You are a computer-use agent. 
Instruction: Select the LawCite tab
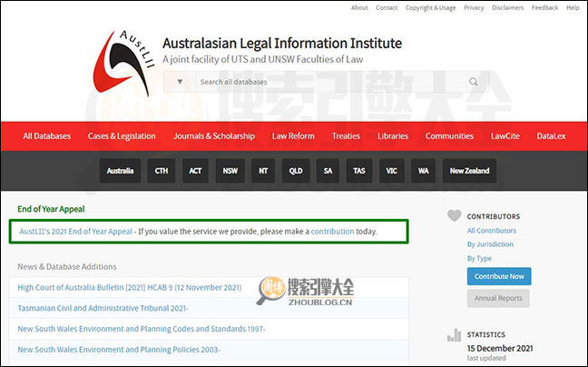[505, 136]
